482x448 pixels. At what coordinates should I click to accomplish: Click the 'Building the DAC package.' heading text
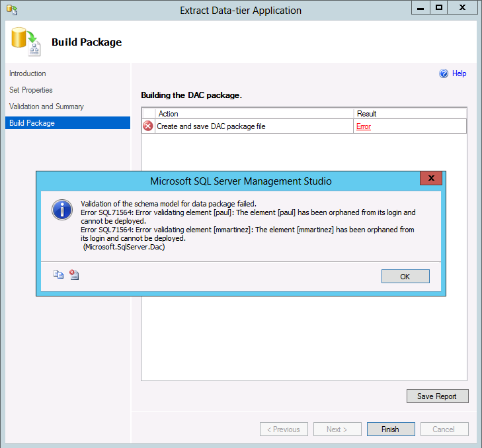coord(191,95)
